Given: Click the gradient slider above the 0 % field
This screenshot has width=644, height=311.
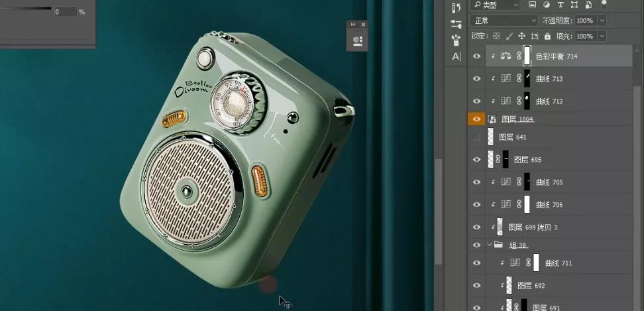Looking at the screenshot, I should (25, 8).
